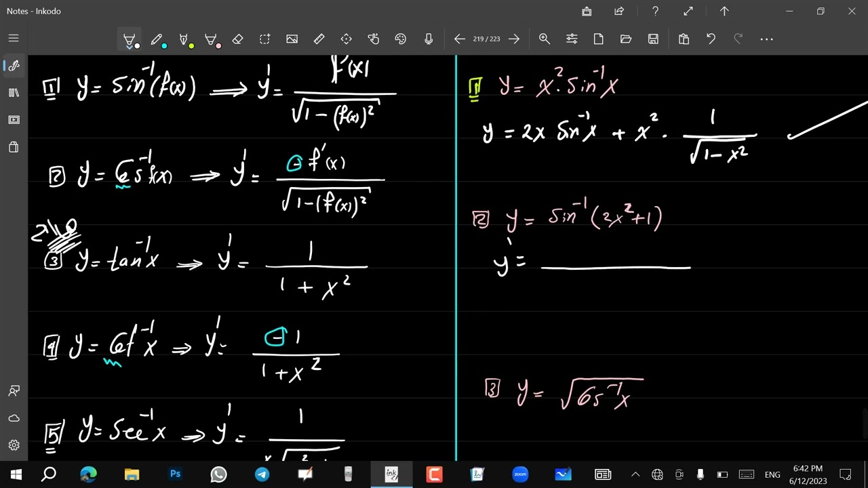Pick the cyan color dot swatch
The width and height of the screenshot is (868, 488).
pyautogui.click(x=164, y=45)
